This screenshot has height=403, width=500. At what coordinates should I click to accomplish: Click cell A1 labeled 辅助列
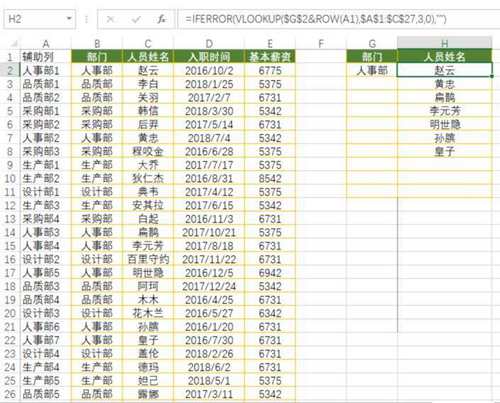coord(46,57)
